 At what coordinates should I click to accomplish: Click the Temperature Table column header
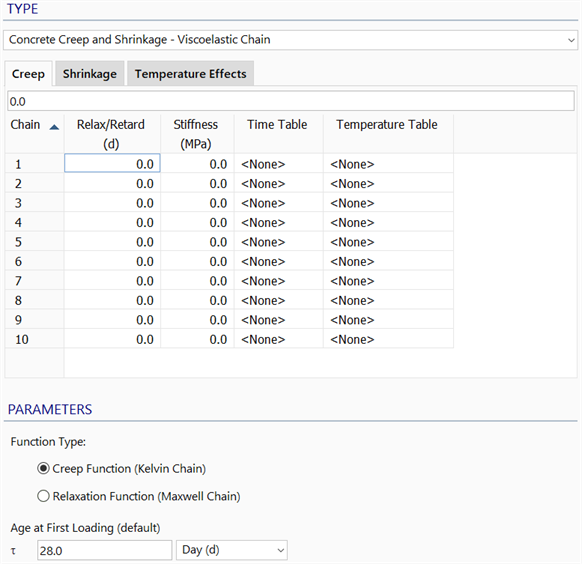[x=388, y=134]
